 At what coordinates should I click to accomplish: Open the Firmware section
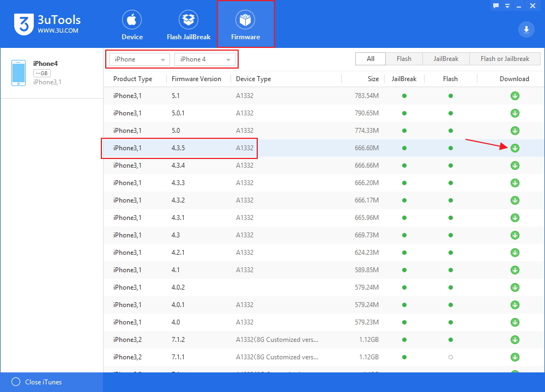coord(245,24)
